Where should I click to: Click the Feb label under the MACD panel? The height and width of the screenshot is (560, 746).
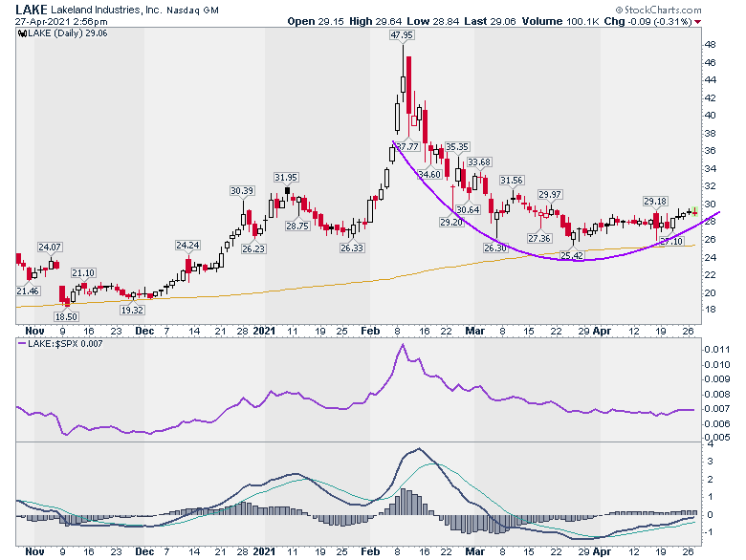pyautogui.click(x=370, y=551)
